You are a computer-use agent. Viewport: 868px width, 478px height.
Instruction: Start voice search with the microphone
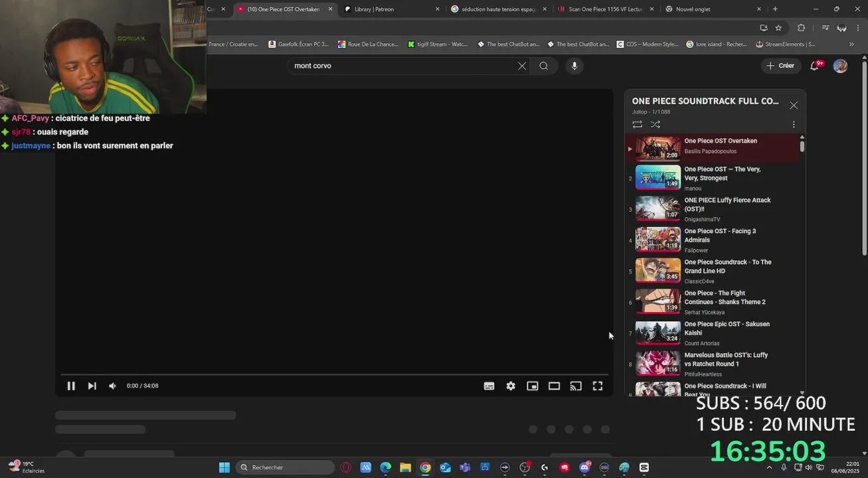pos(574,66)
